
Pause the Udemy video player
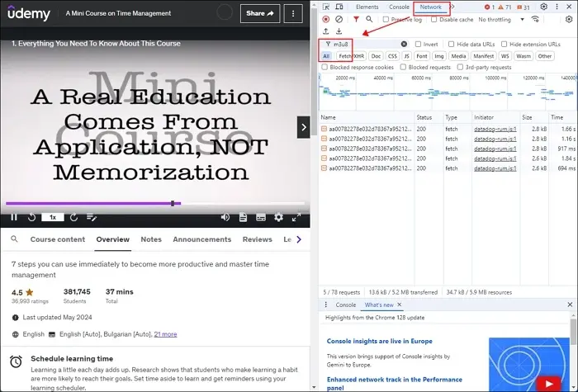(x=14, y=218)
